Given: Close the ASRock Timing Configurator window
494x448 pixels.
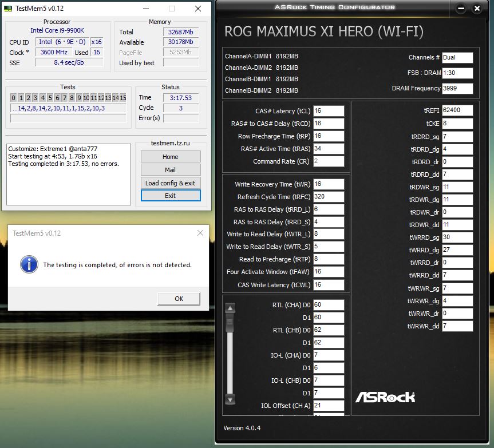Looking at the screenshot, I should click(477, 9).
